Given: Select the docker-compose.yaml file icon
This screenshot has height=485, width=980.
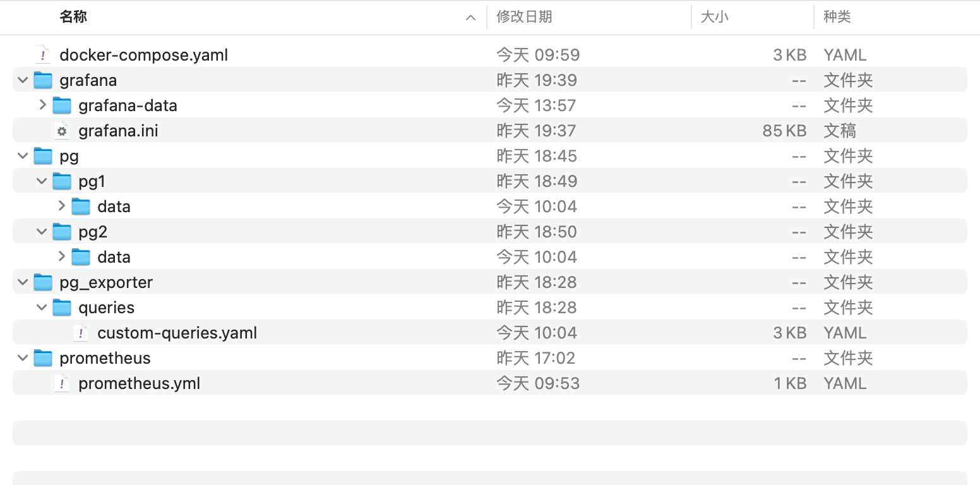Looking at the screenshot, I should [x=42, y=55].
